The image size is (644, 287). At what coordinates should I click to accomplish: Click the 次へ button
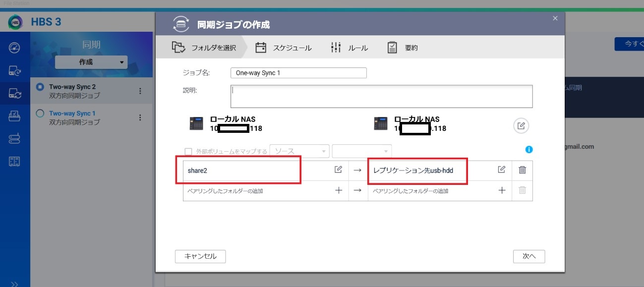pos(528,256)
